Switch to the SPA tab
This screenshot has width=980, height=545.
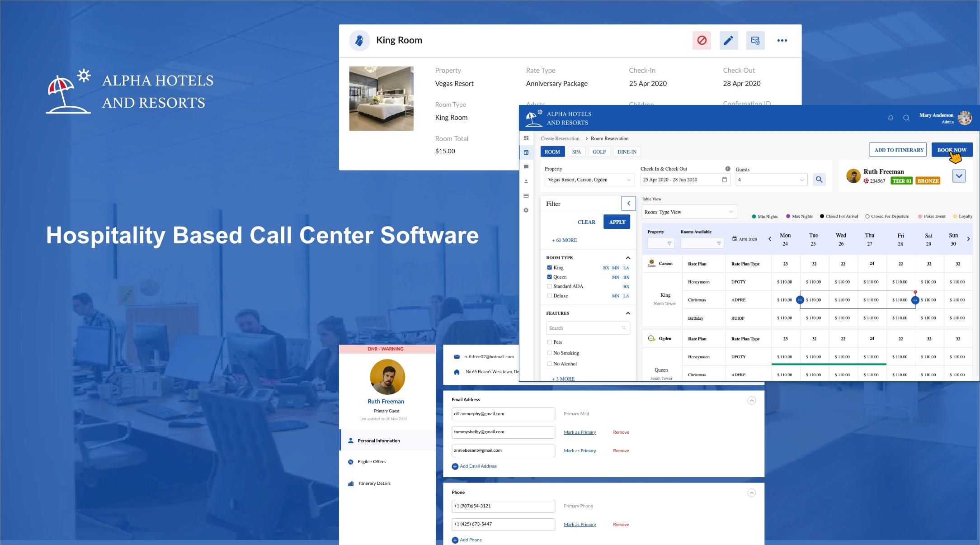click(576, 152)
